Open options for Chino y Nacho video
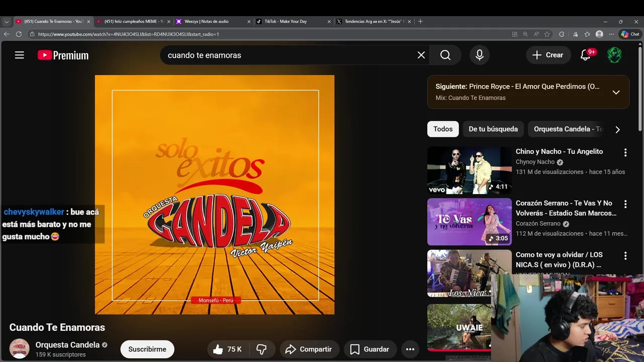The width and height of the screenshot is (644, 362). [625, 152]
